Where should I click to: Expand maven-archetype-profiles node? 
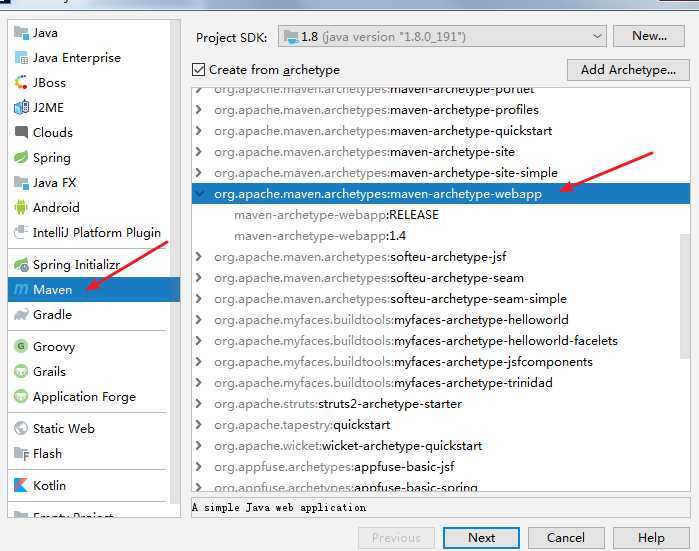(199, 110)
